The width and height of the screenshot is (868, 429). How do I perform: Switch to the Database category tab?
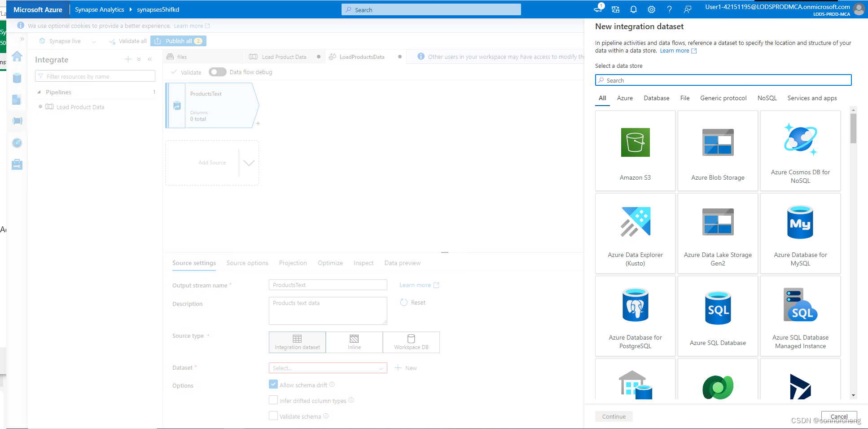[656, 98]
